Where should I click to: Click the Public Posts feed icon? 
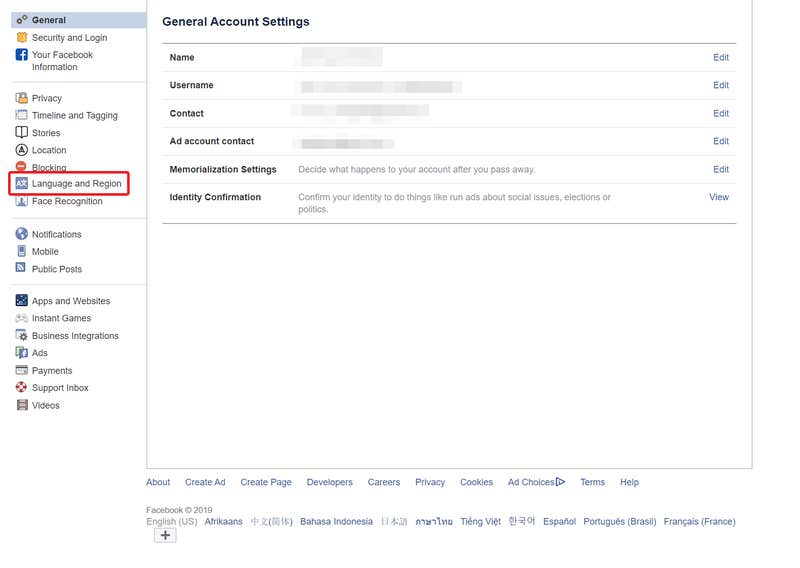(x=21, y=267)
